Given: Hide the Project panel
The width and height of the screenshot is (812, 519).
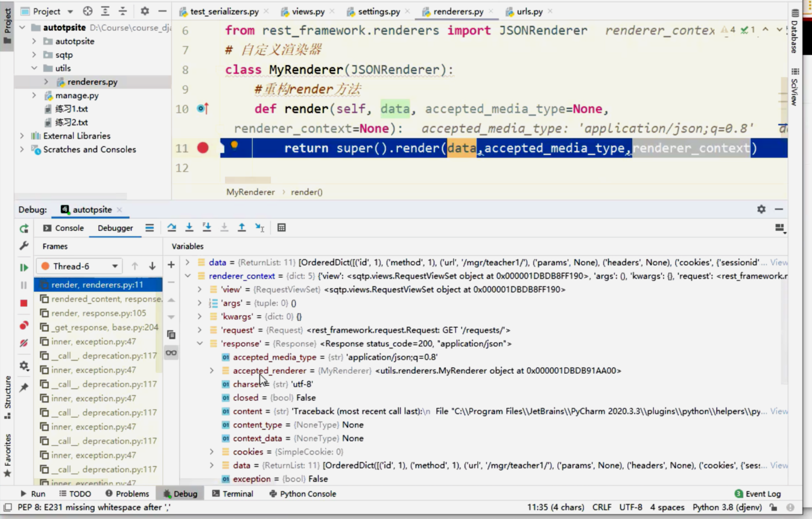Looking at the screenshot, I should pyautogui.click(x=162, y=11).
